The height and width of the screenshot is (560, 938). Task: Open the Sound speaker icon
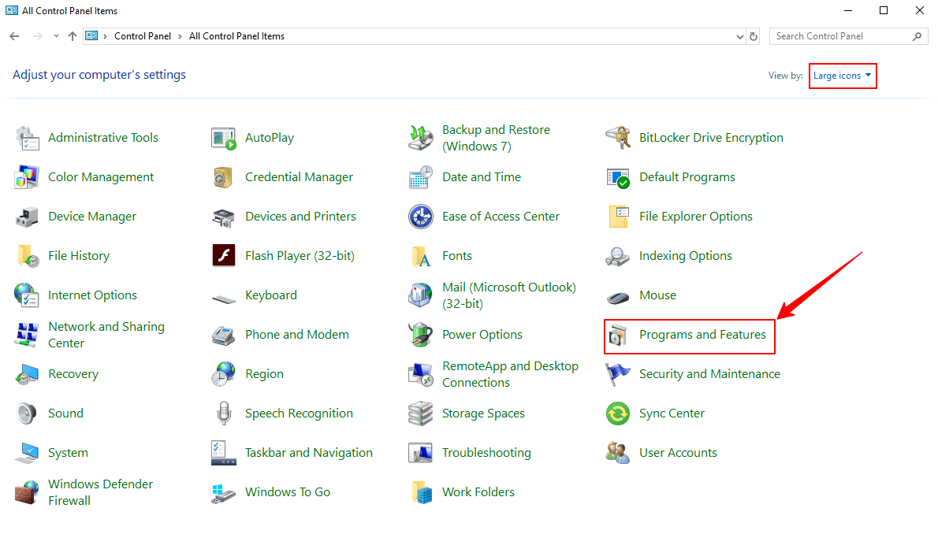27,414
